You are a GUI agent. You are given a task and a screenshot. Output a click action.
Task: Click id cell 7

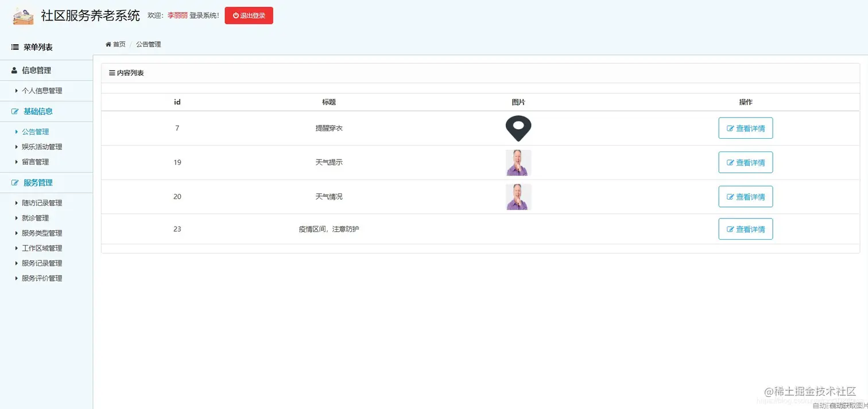point(177,128)
